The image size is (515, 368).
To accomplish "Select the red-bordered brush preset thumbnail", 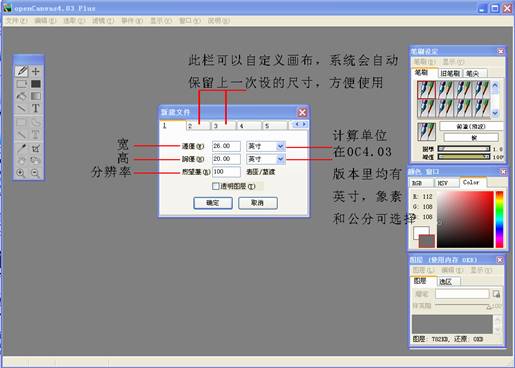I will [426, 89].
